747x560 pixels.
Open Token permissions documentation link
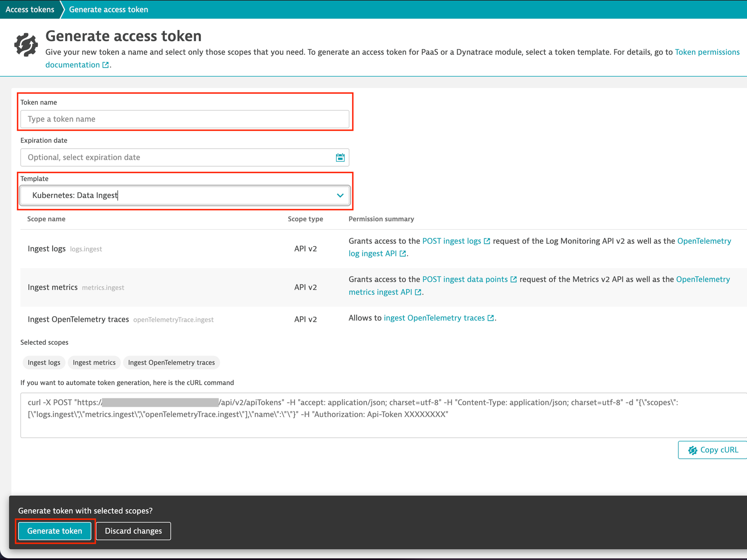(707, 52)
